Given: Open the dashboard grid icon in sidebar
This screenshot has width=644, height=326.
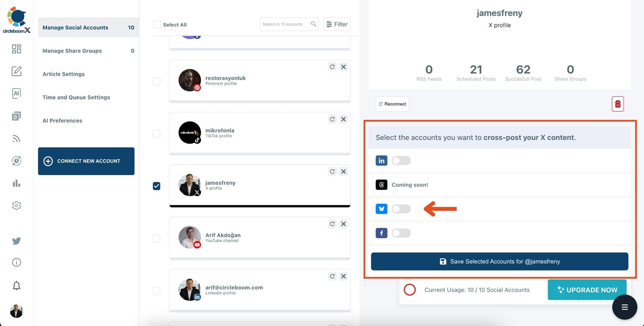Looking at the screenshot, I should pos(17,49).
